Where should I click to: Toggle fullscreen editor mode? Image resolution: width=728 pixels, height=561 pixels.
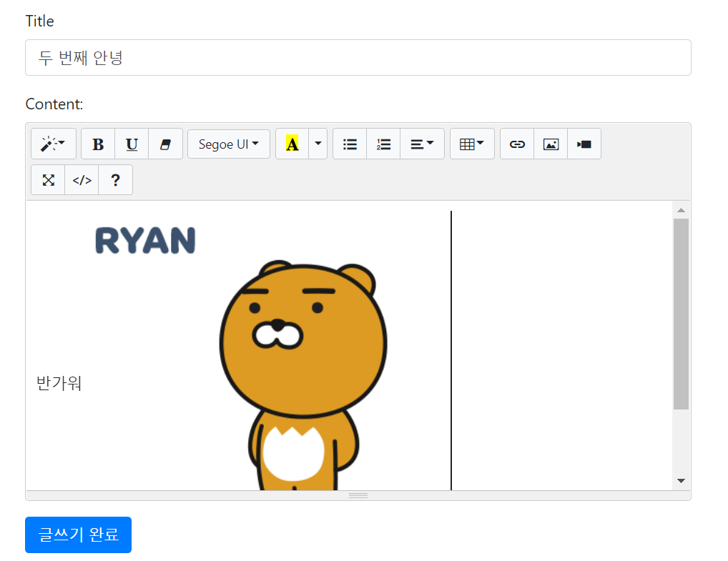coord(49,179)
